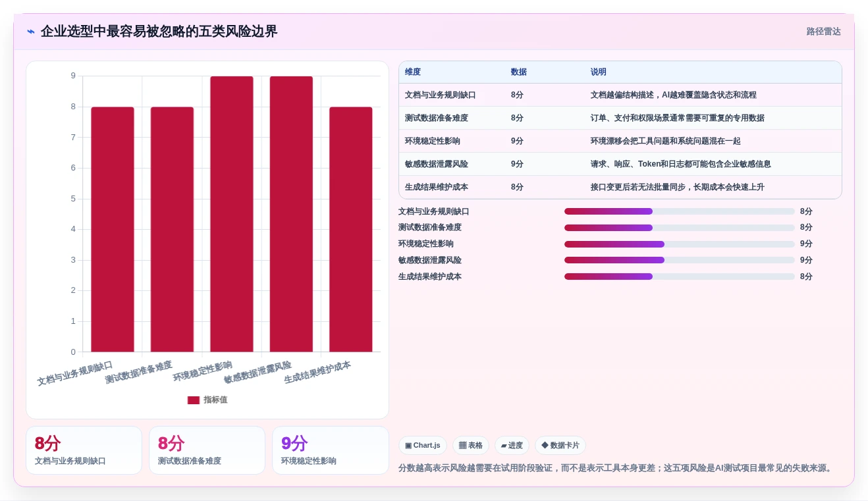Click the description starting 文档越偏结构描述
This screenshot has height=501, width=868.
click(x=674, y=95)
